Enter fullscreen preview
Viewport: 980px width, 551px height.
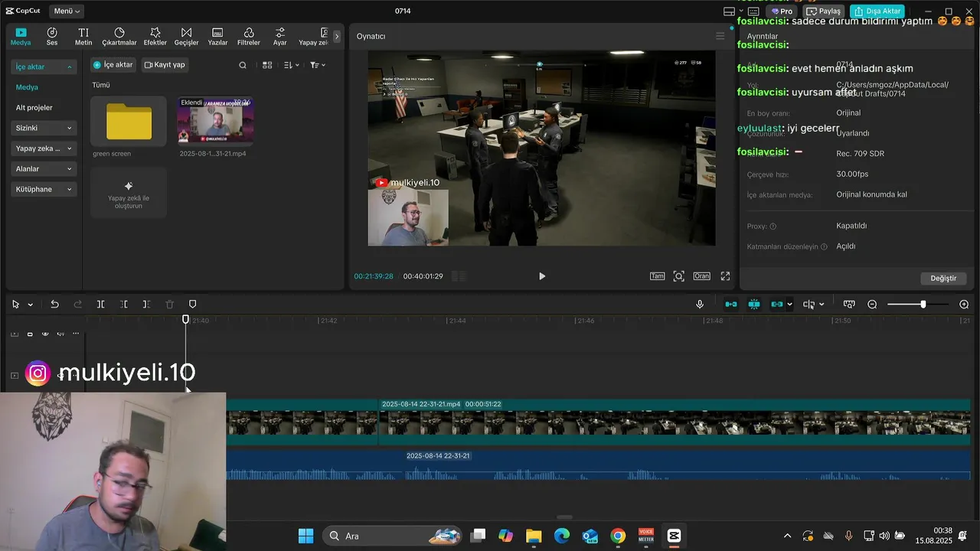tap(725, 276)
